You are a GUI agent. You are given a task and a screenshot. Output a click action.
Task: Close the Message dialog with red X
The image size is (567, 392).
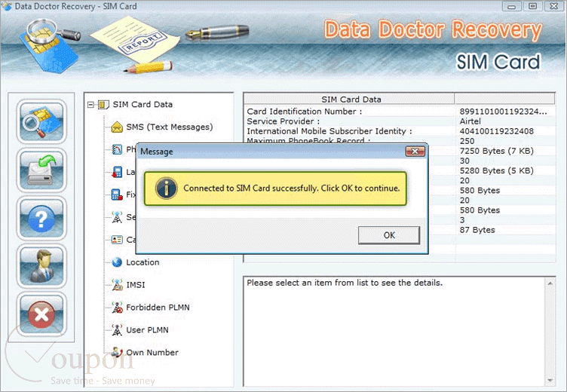click(x=415, y=152)
